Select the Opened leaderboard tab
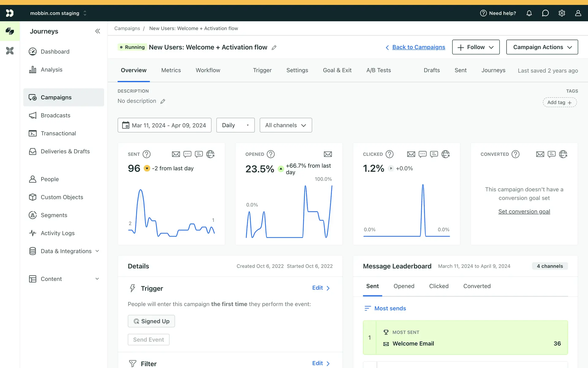 point(404,286)
